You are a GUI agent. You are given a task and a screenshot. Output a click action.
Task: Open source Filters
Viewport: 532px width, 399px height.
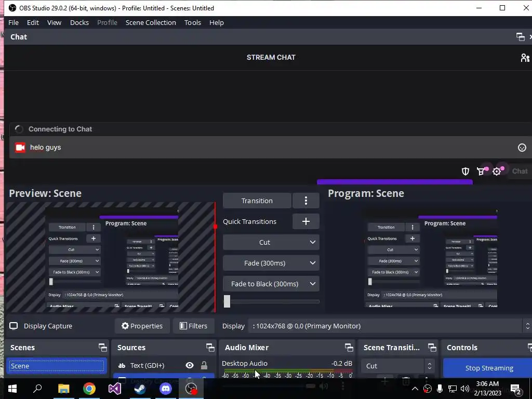193,326
